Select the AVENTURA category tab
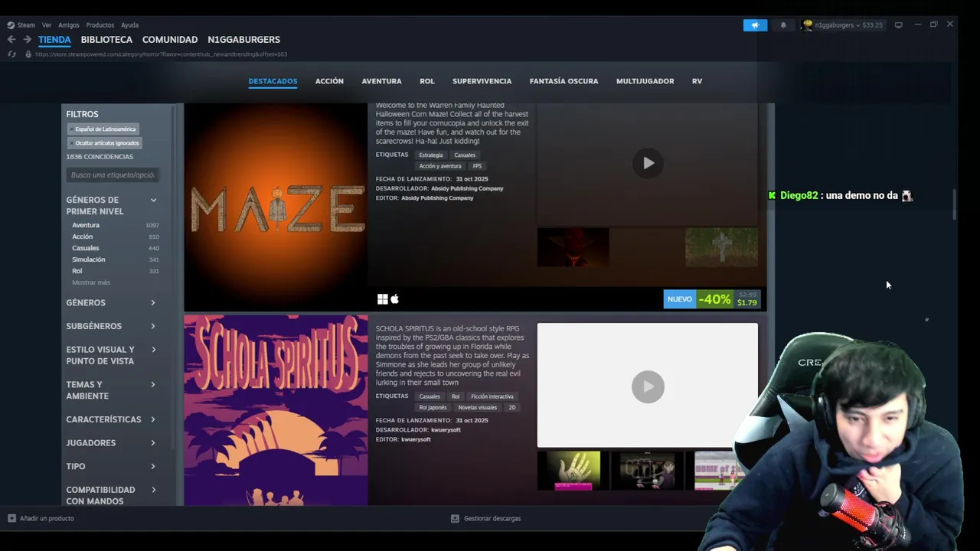 coord(381,81)
